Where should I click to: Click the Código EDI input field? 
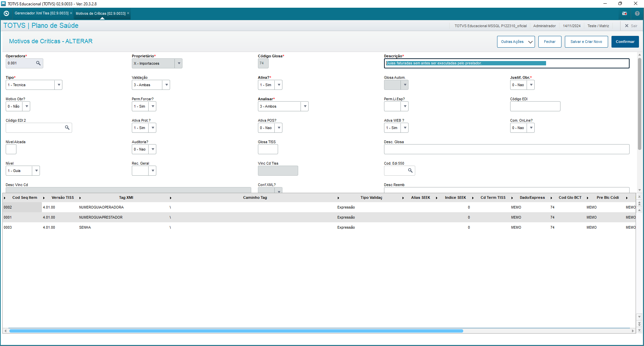535,106
